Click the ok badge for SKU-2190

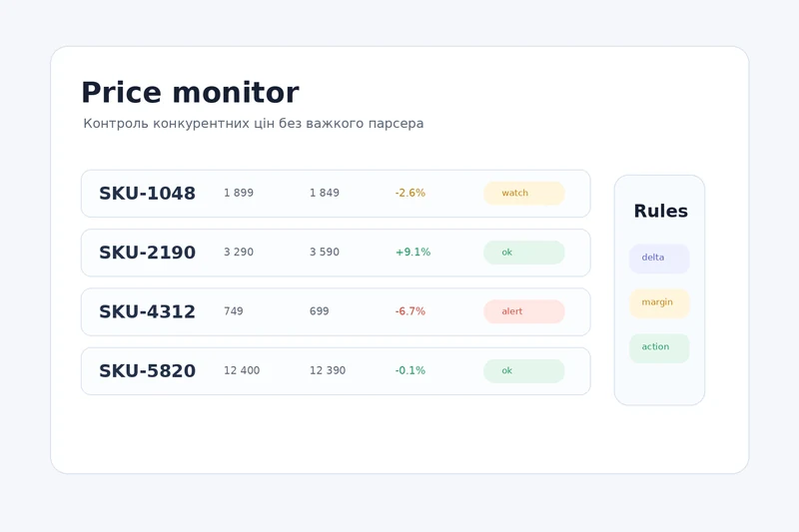click(x=524, y=253)
